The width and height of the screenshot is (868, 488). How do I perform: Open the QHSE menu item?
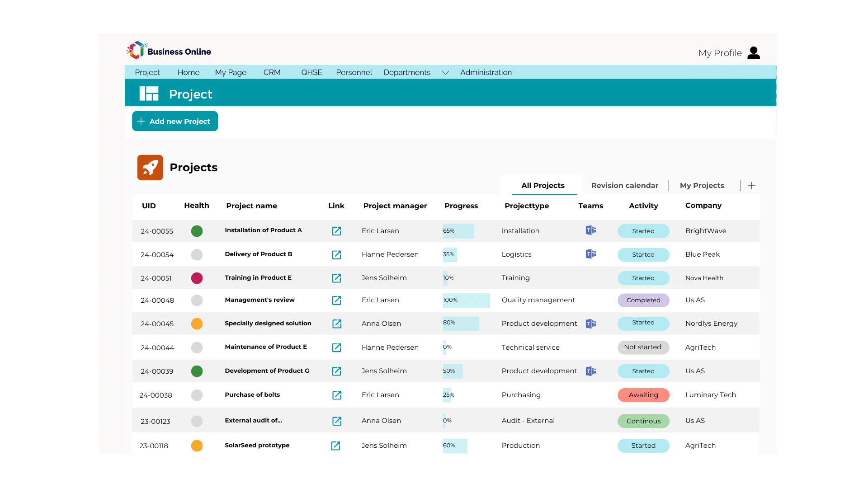point(311,72)
